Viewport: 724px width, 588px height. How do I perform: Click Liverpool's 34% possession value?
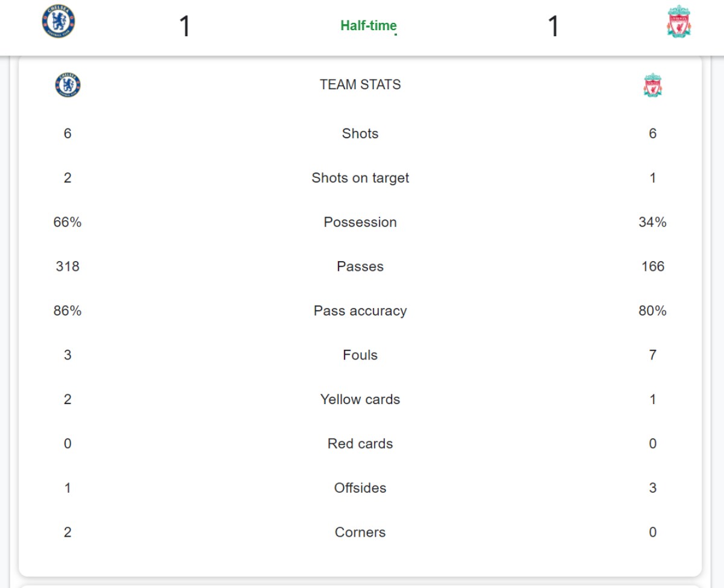point(652,222)
